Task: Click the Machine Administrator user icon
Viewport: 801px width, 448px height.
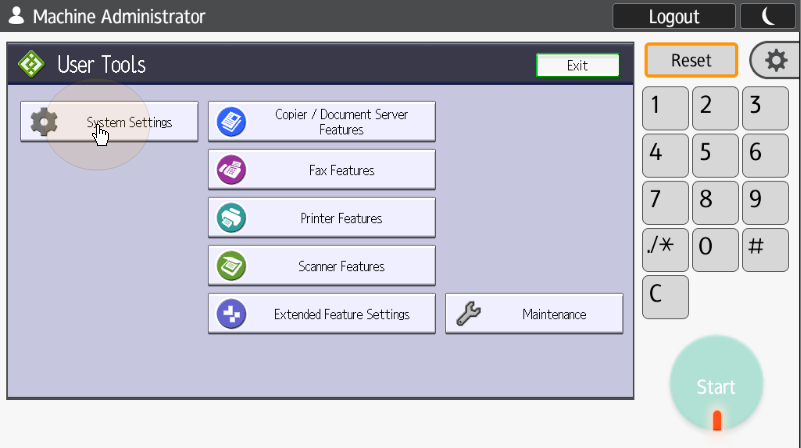Action: pos(16,17)
